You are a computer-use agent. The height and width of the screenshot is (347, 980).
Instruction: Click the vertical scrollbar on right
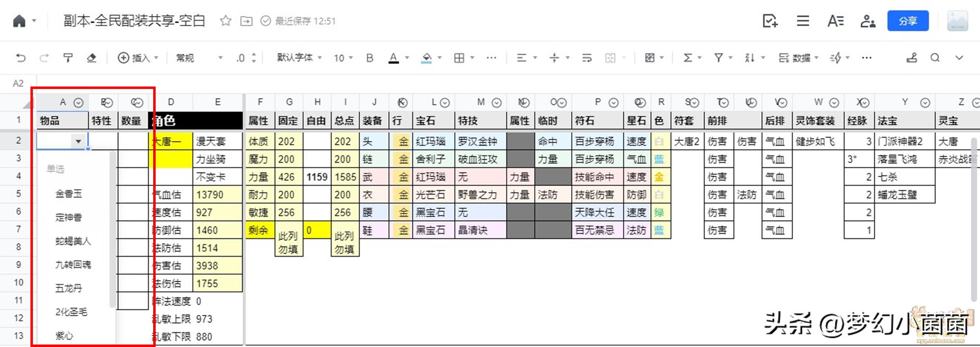click(974, 219)
